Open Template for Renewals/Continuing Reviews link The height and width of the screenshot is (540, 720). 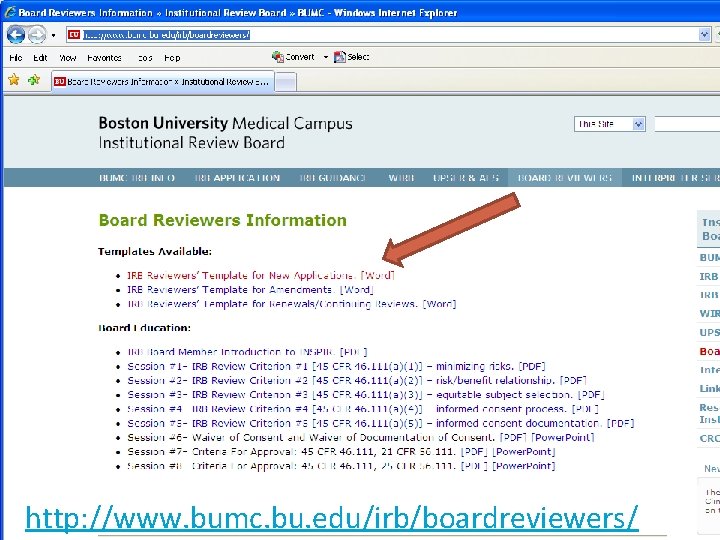pyautogui.click(x=292, y=304)
